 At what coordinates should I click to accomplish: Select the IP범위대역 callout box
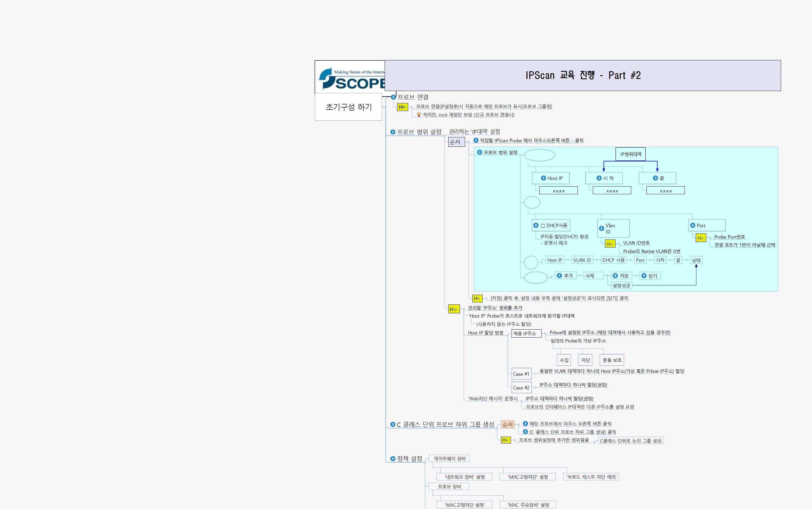point(630,154)
